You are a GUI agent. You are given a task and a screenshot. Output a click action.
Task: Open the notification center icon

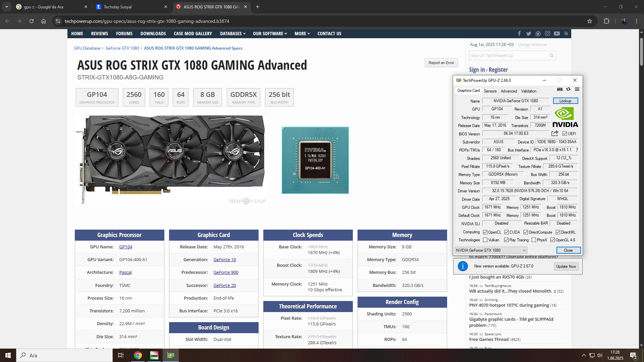(x=634, y=356)
